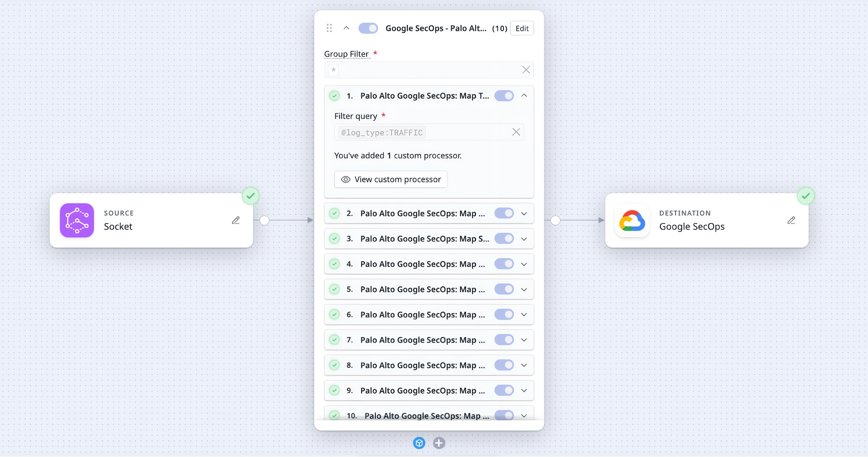Expand processor 10 chevron

(x=524, y=416)
